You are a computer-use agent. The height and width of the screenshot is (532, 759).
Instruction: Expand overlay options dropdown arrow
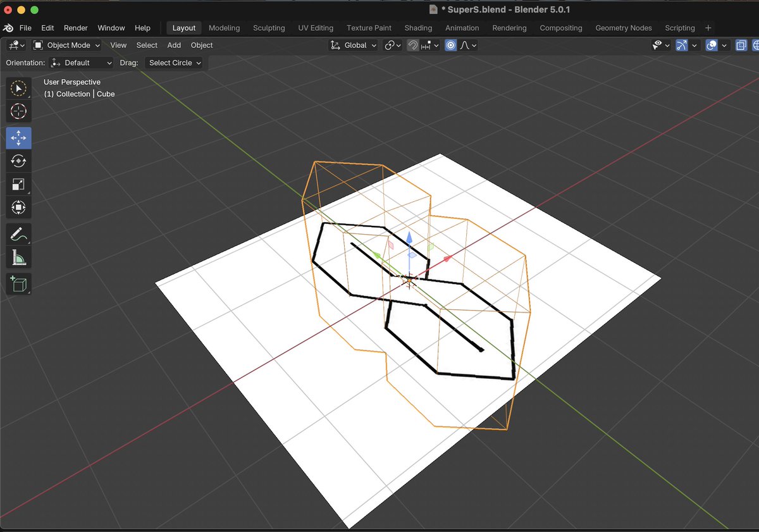pyautogui.click(x=724, y=45)
